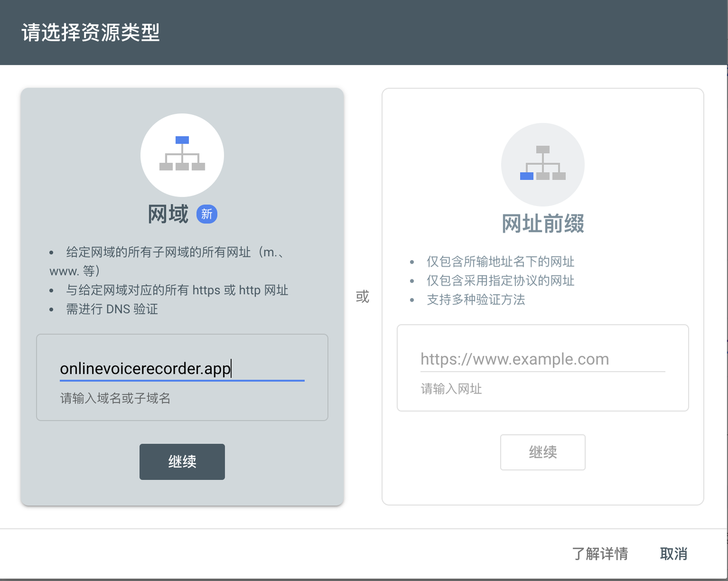This screenshot has width=728, height=581.
Task: Click the https://www.example.com URL input field
Action: tap(542, 359)
